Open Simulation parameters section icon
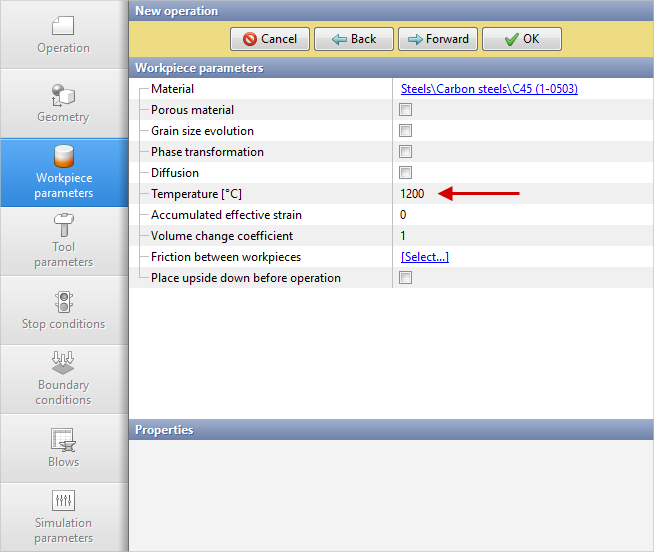Screen dimensions: 654x552 point(63,502)
